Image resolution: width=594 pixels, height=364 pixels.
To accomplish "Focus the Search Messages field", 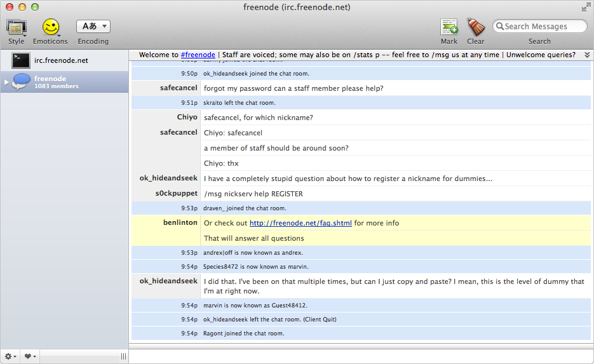I will tap(540, 26).
